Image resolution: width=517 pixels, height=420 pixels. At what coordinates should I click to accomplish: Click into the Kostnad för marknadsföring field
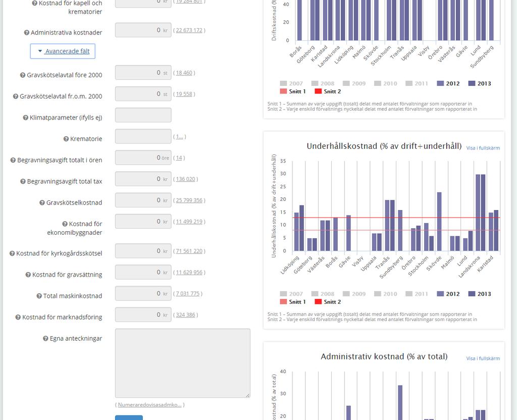143,315
